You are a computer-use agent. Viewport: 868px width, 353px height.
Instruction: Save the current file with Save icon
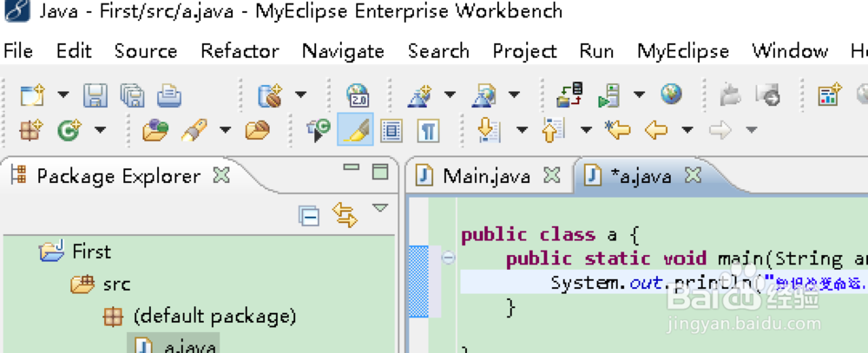click(x=95, y=95)
